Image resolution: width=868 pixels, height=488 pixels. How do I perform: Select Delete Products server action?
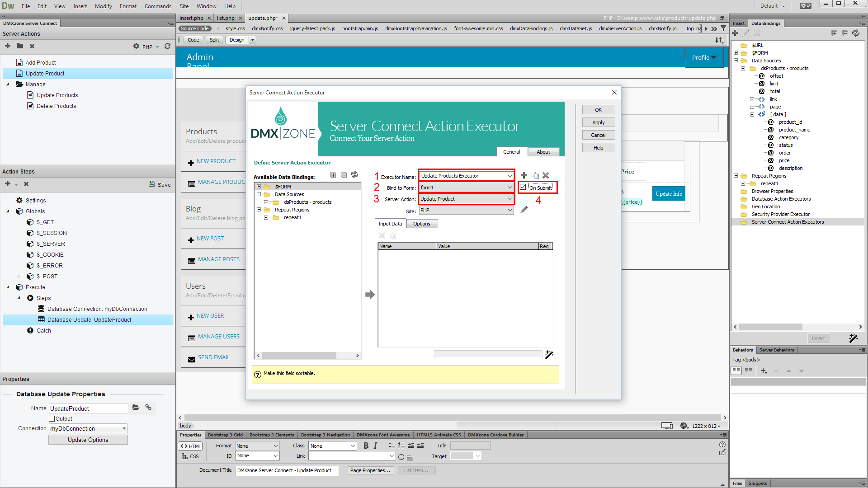56,106
